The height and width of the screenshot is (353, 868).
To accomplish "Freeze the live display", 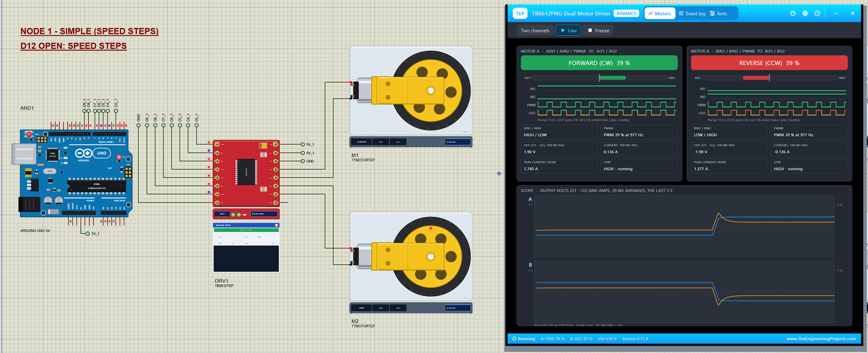I will coord(598,30).
